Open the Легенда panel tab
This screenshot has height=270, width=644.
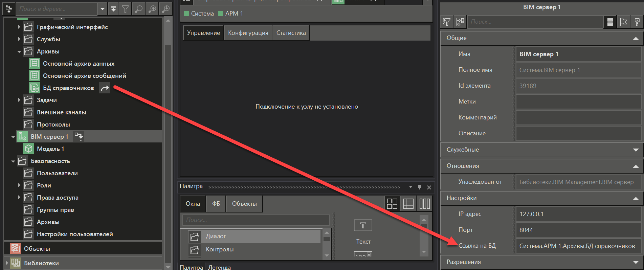[x=219, y=267]
